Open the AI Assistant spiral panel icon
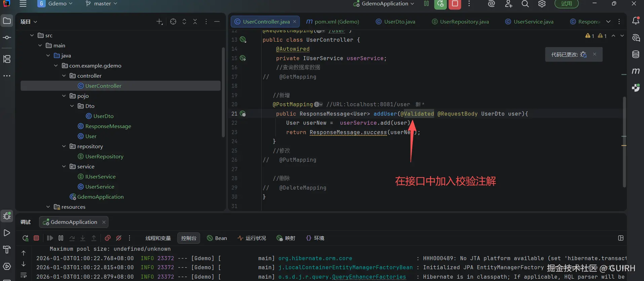The height and width of the screenshot is (281, 644). pos(636,38)
